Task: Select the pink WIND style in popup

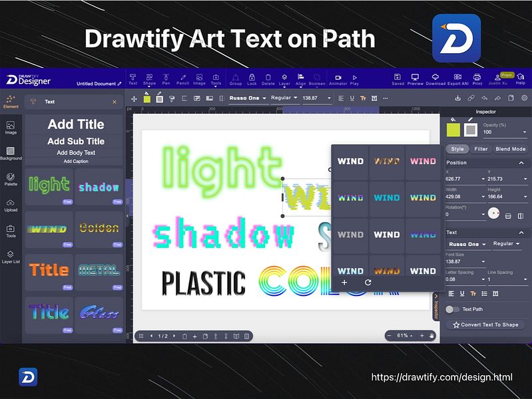Action: pos(423,162)
